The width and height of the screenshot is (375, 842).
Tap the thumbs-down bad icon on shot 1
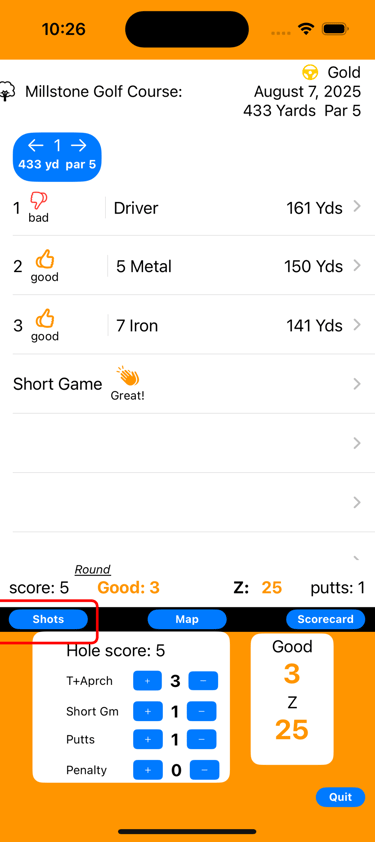39,201
